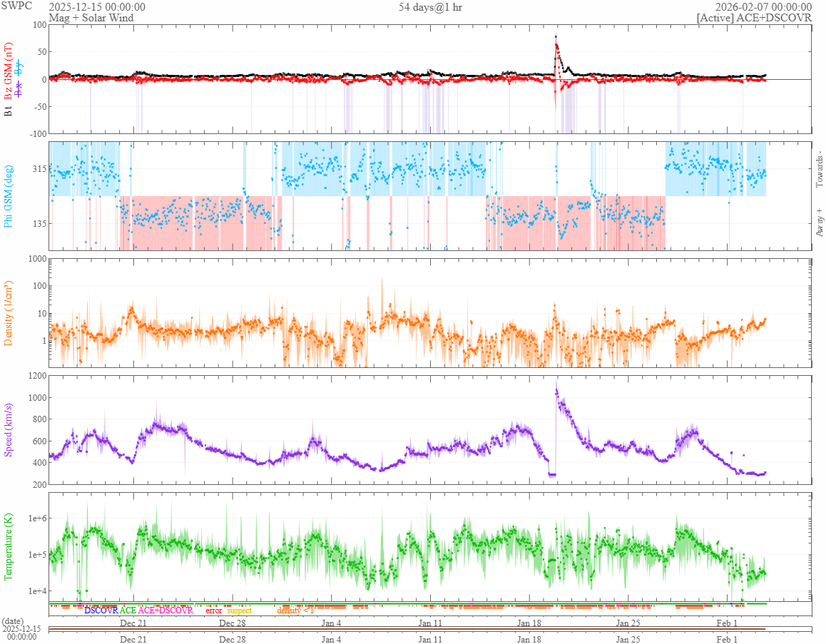
Task: Select the green ACE legend entry
Action: point(128,610)
